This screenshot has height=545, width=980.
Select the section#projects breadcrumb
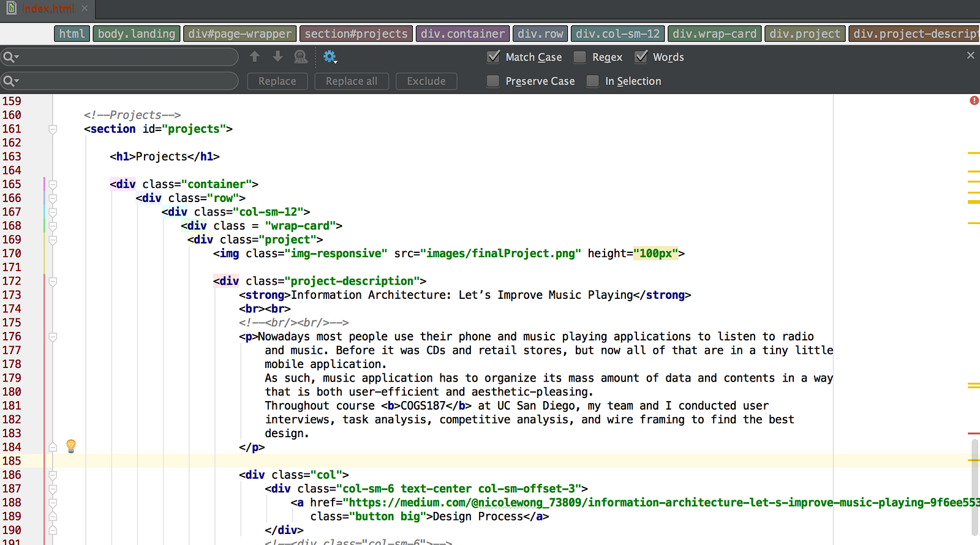point(356,34)
